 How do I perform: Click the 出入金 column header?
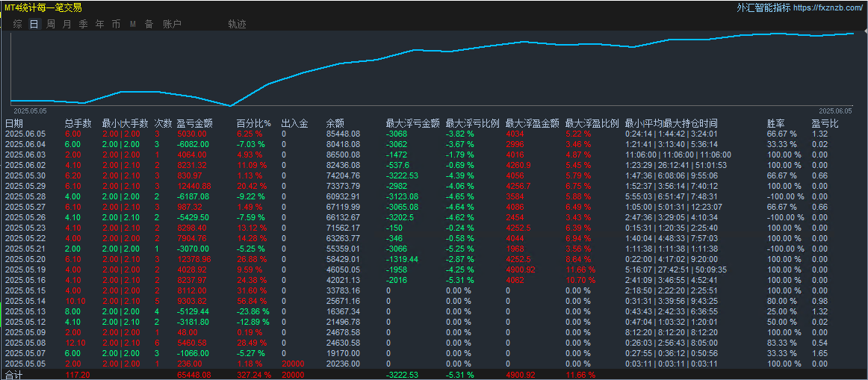click(x=294, y=123)
